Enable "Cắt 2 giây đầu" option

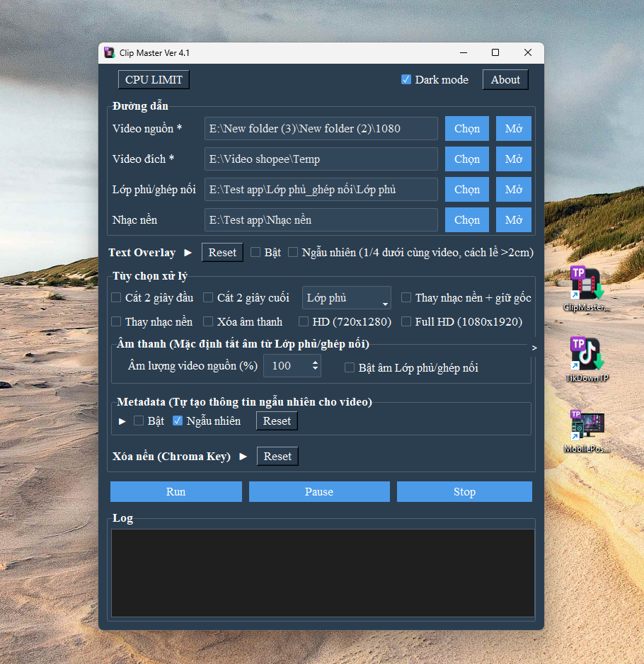coord(117,297)
